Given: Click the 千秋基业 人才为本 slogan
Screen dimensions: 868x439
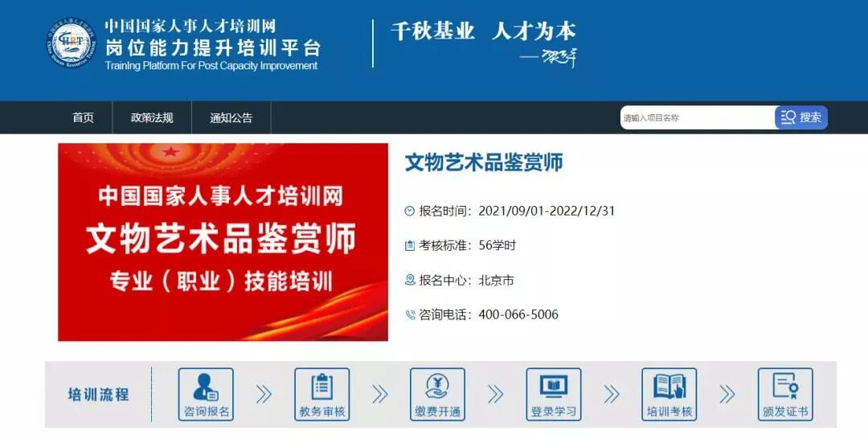Looking at the screenshot, I should coord(483,31).
